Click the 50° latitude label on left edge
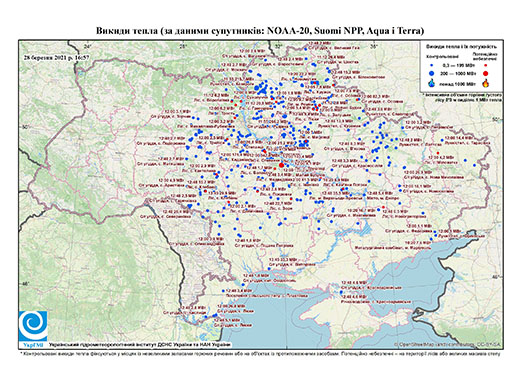Screen dimensions: 520x368 click(25, 127)
